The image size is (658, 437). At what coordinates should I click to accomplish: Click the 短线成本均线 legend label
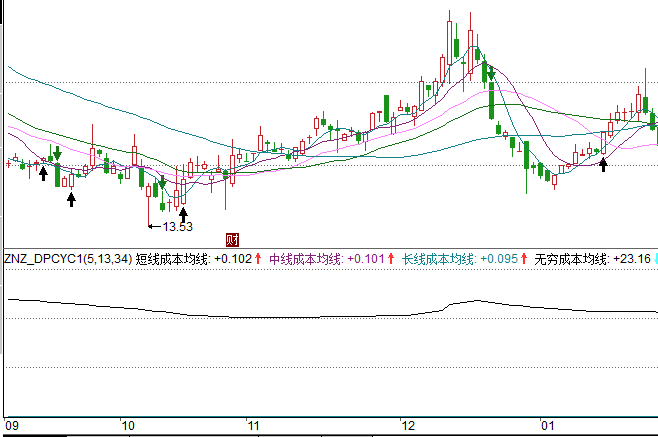point(171,259)
